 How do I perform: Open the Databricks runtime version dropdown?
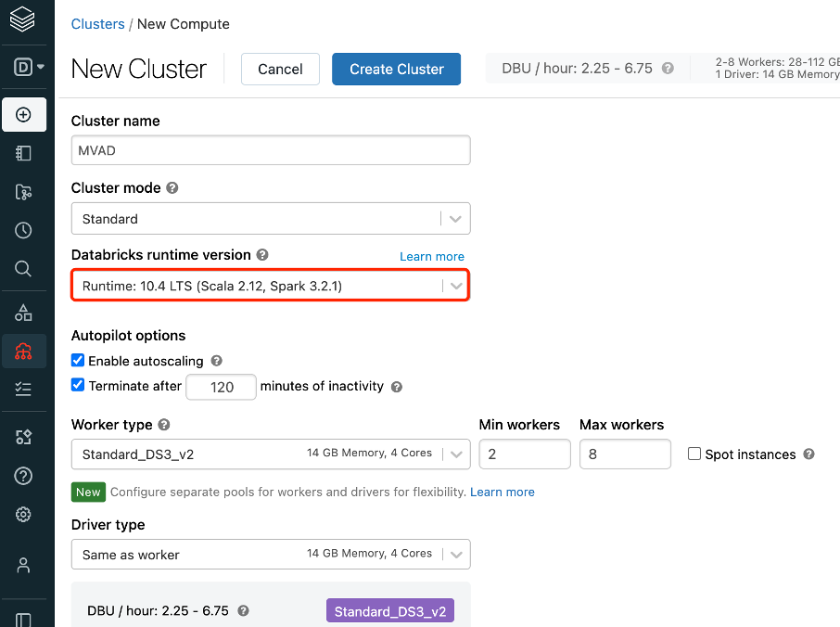pyautogui.click(x=271, y=286)
